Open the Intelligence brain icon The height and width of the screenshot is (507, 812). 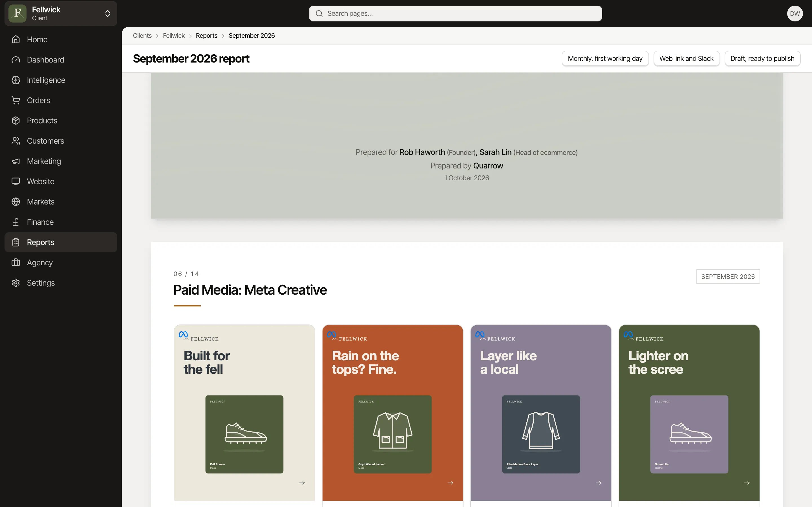(x=16, y=80)
